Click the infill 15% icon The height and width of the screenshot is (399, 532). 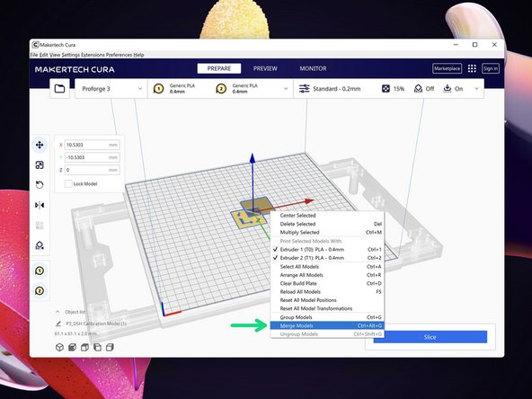tap(386, 89)
